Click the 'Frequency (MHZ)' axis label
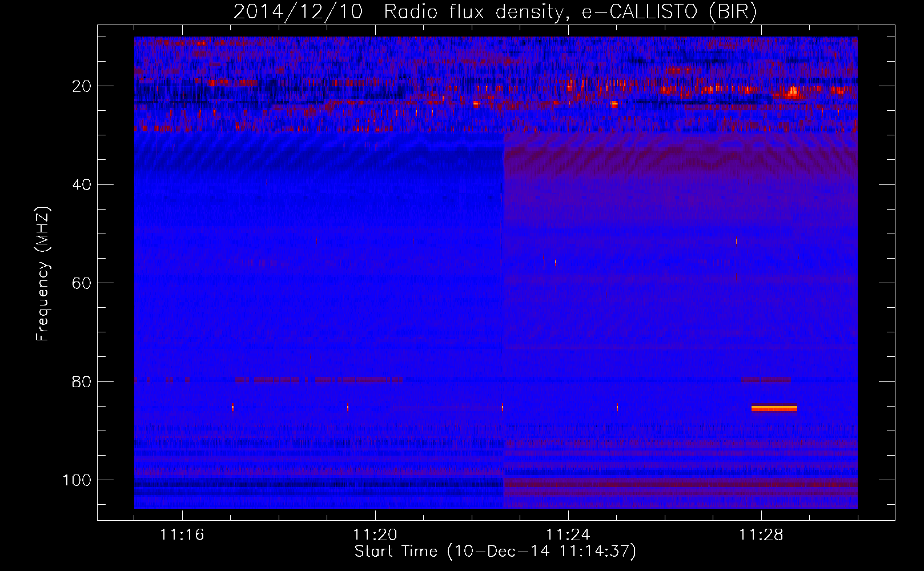This screenshot has width=924, height=571. tap(43, 274)
